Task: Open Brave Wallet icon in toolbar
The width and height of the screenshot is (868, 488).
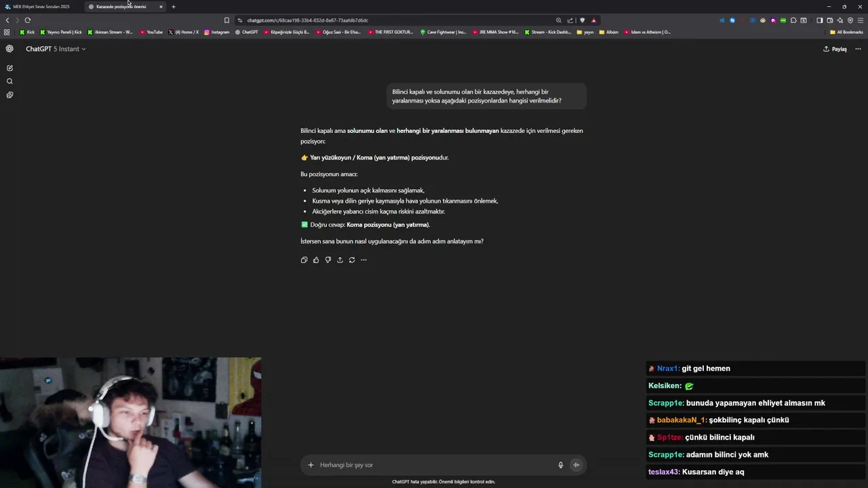Action: (829, 20)
